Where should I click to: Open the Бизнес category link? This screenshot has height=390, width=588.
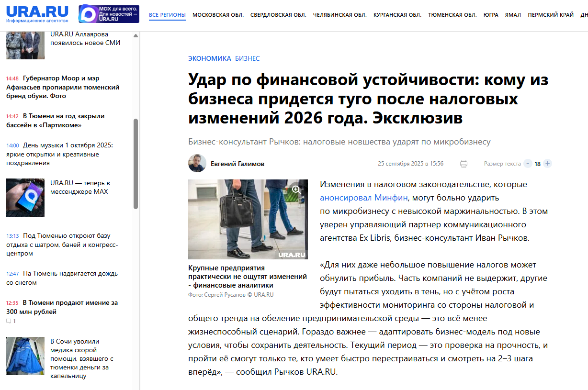pyautogui.click(x=247, y=58)
